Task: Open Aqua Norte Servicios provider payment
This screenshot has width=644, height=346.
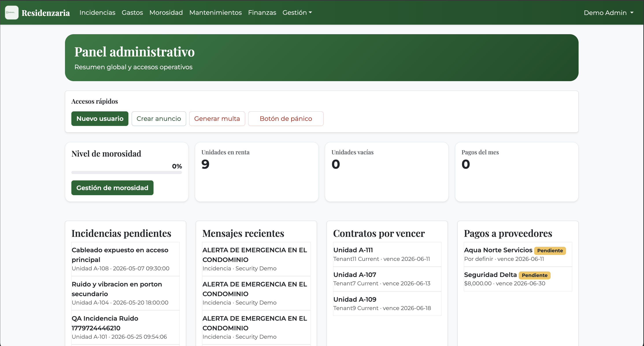Action: click(x=518, y=254)
